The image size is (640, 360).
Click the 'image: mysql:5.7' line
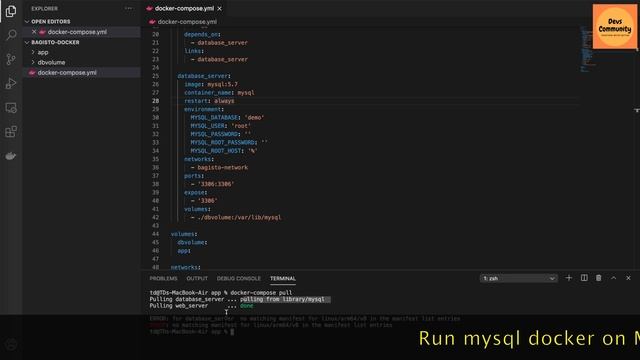pyautogui.click(x=211, y=84)
